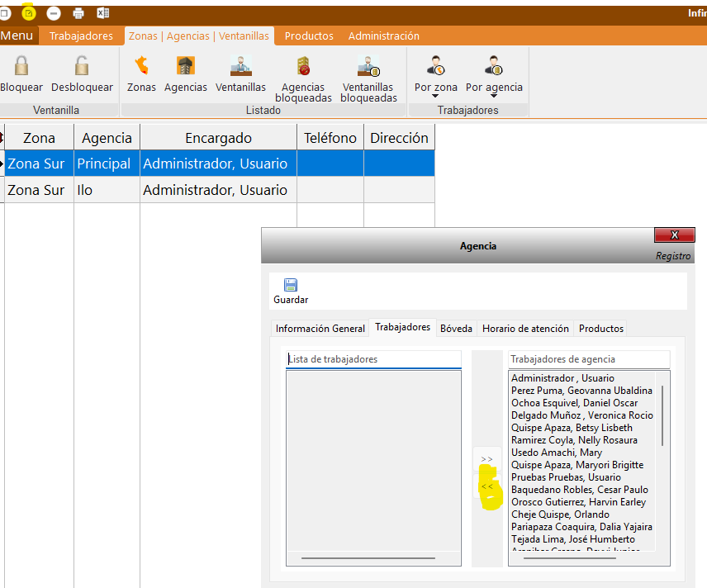Click the Guardar save icon
Screen dimensions: 707x588
(x=291, y=286)
